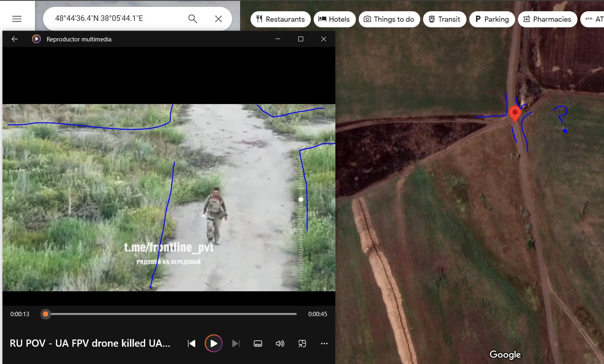Click the 0:00:13 elapsed time label
604x364 pixels.
20,314
